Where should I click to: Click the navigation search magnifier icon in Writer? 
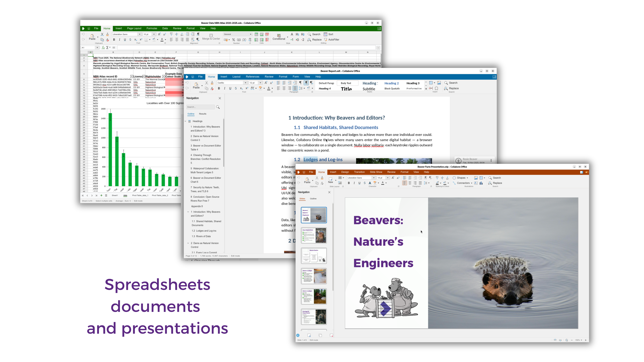(x=218, y=107)
